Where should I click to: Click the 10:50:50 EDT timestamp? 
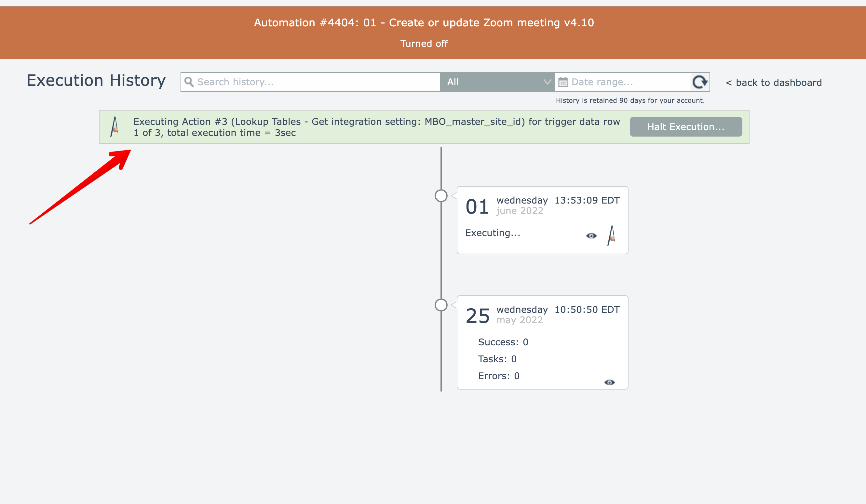coord(587,310)
